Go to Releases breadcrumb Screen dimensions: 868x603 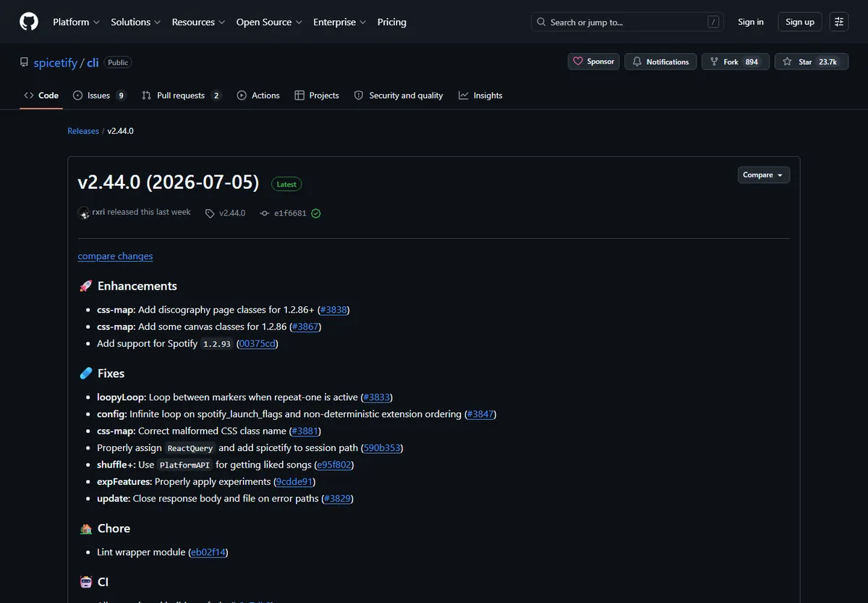tap(83, 131)
